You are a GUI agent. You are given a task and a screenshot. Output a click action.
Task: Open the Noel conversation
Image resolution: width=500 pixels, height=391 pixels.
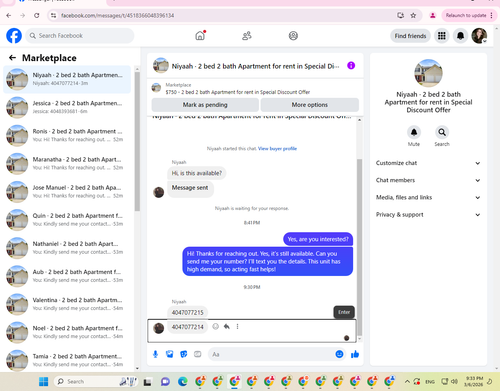[x=67, y=332]
